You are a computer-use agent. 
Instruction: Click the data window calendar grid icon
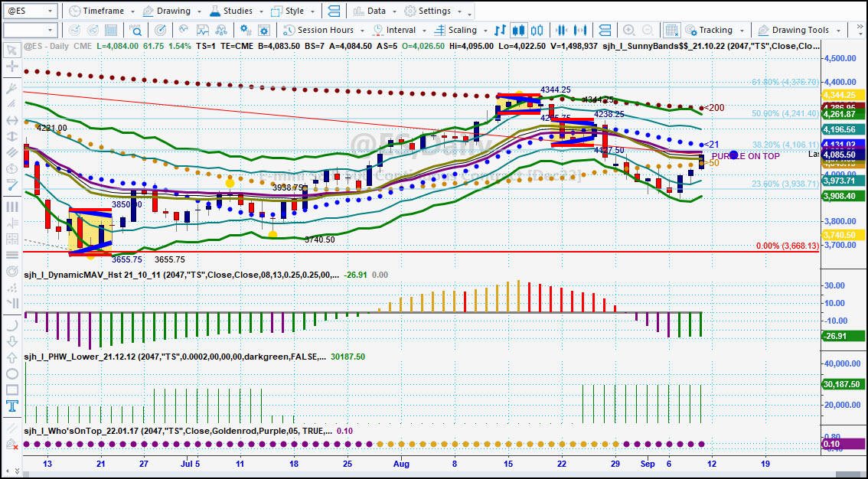(x=111, y=30)
